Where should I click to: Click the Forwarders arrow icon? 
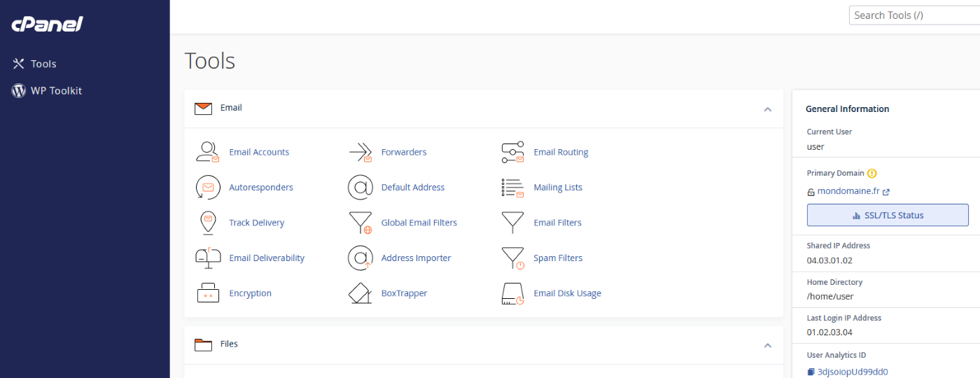[360, 152]
